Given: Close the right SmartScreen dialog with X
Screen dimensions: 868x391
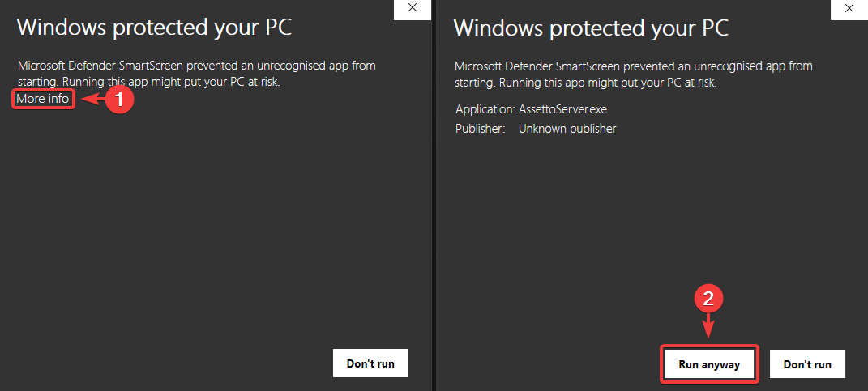Looking at the screenshot, I should click(x=849, y=8).
